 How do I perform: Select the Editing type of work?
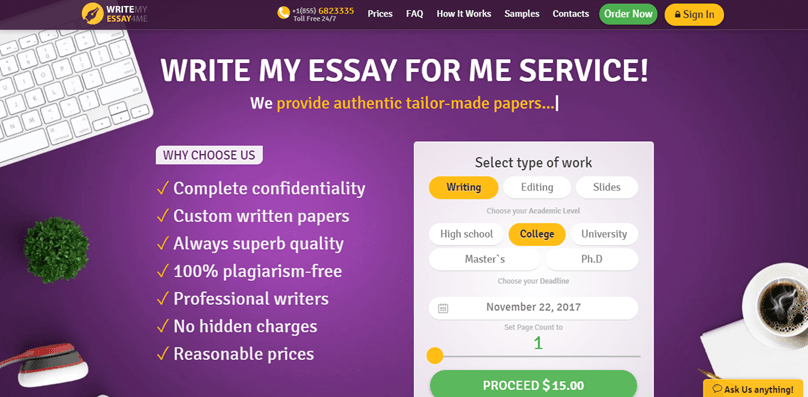point(537,187)
